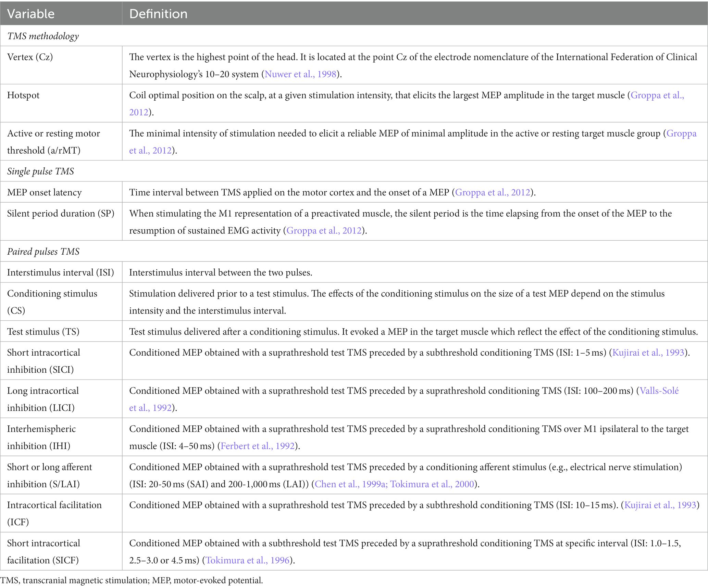Open Groppa et al. citation in Hotspot row
Viewport: 708px width, 588px height.
click(x=657, y=95)
